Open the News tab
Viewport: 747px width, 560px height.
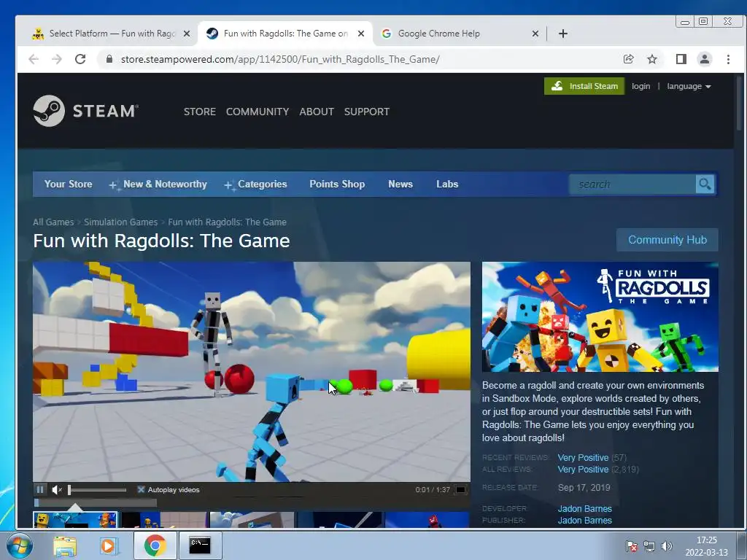[x=400, y=184]
